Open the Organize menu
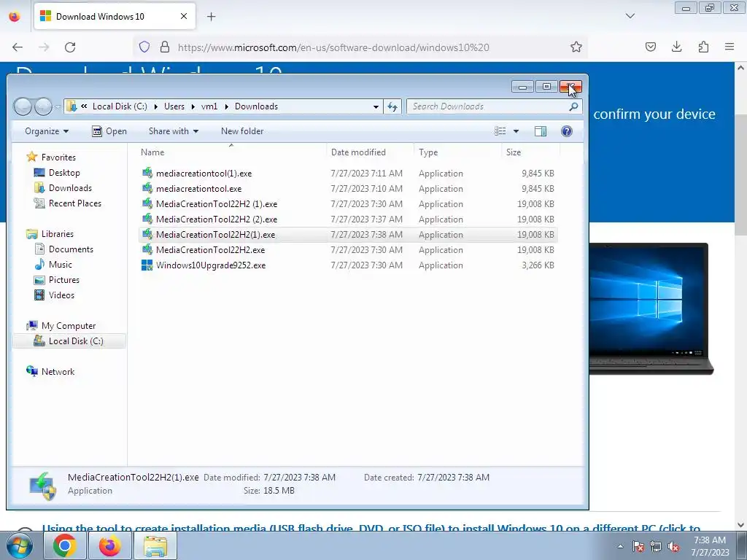This screenshot has width=747, height=560. pyautogui.click(x=46, y=131)
